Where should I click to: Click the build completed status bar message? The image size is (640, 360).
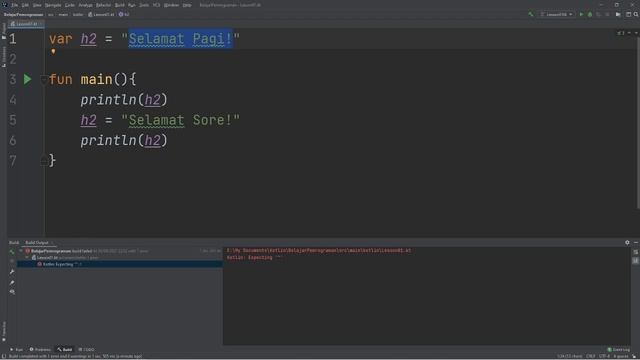pyautogui.click(x=76, y=356)
